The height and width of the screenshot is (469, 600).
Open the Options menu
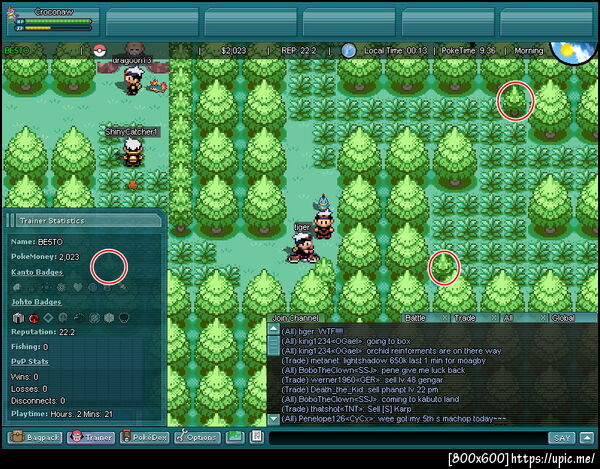197,437
